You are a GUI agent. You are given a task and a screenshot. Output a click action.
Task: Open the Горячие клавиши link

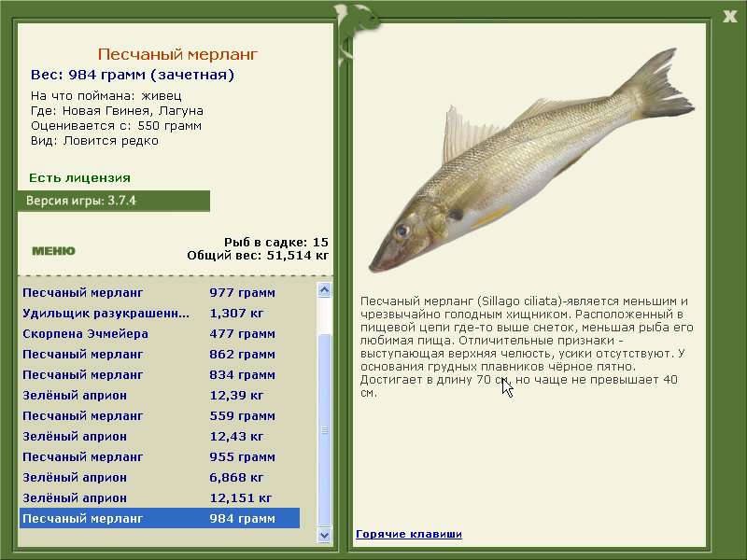[x=409, y=534]
